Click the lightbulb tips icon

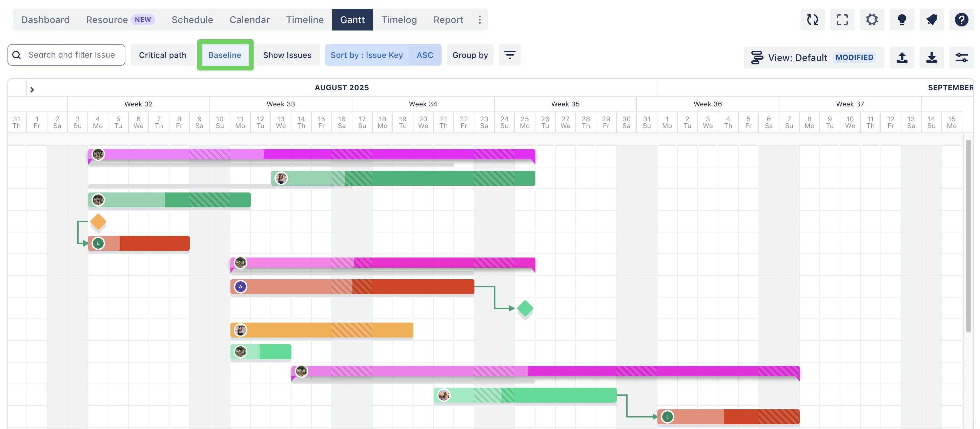pyautogui.click(x=902, y=20)
